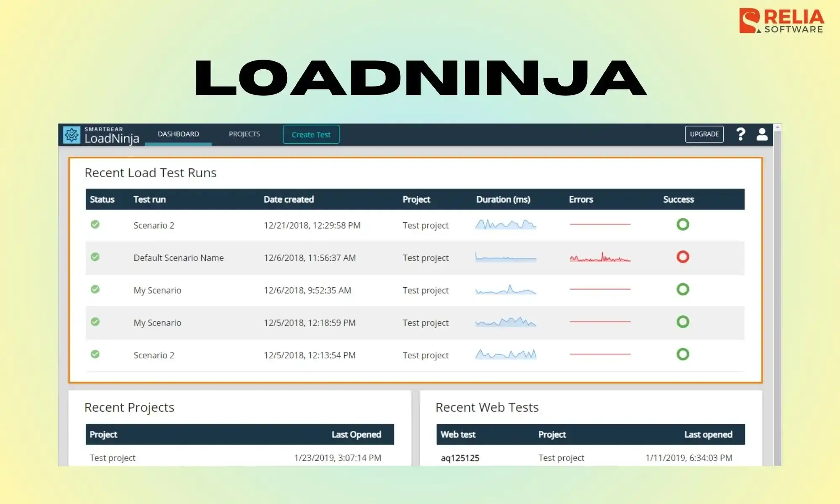Click success ring for 12:13:54 PM run
The width and height of the screenshot is (840, 504).
(683, 354)
